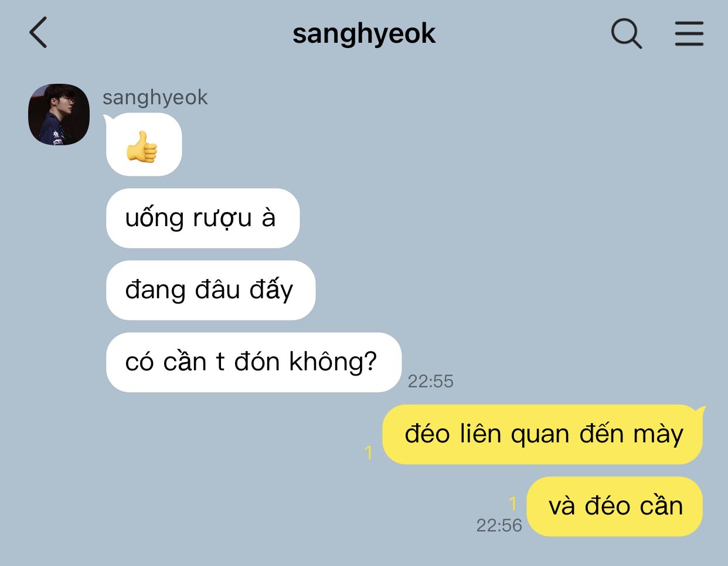728x566 pixels.
Task: Tap the thumbs-up emoji message
Action: pyautogui.click(x=144, y=145)
